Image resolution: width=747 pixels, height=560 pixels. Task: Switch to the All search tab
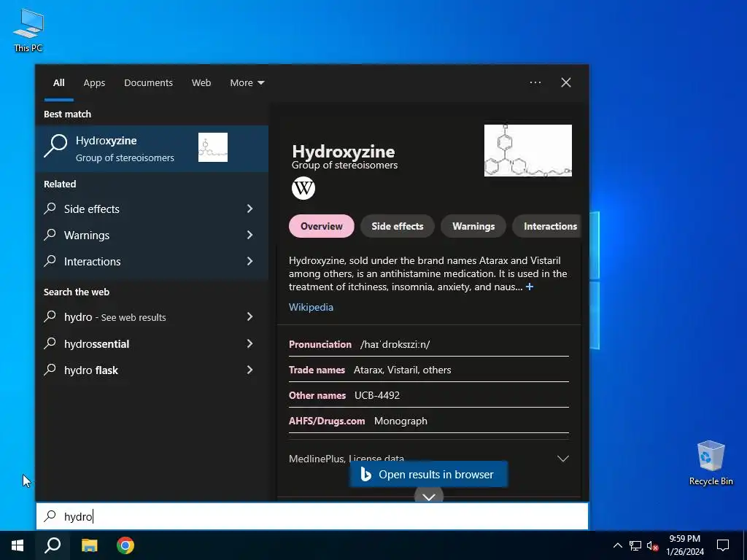click(x=58, y=82)
